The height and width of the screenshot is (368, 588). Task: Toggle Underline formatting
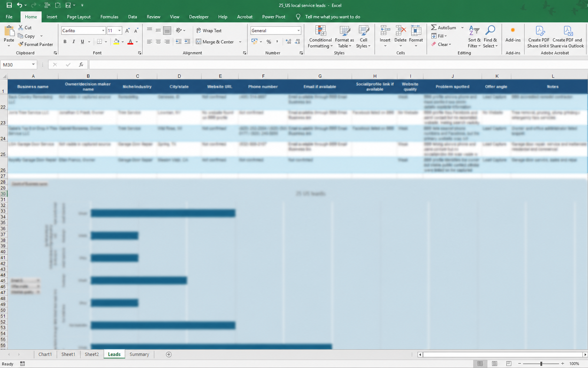(x=82, y=42)
